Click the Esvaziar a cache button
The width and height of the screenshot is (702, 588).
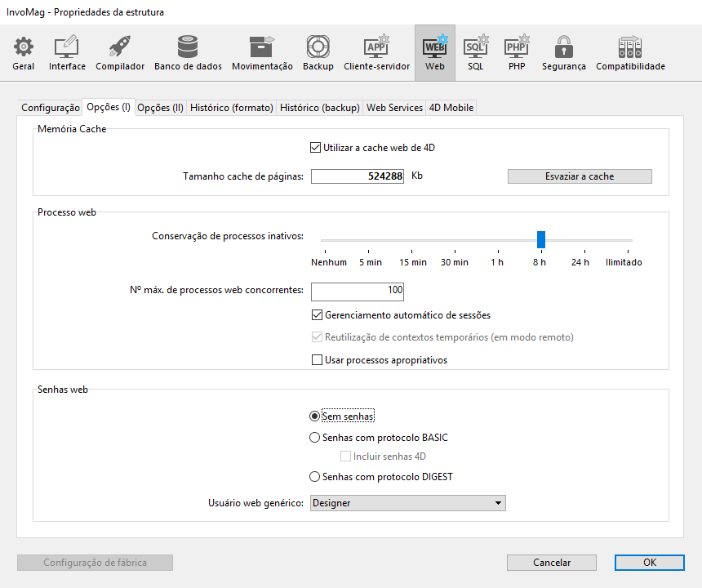coord(580,176)
